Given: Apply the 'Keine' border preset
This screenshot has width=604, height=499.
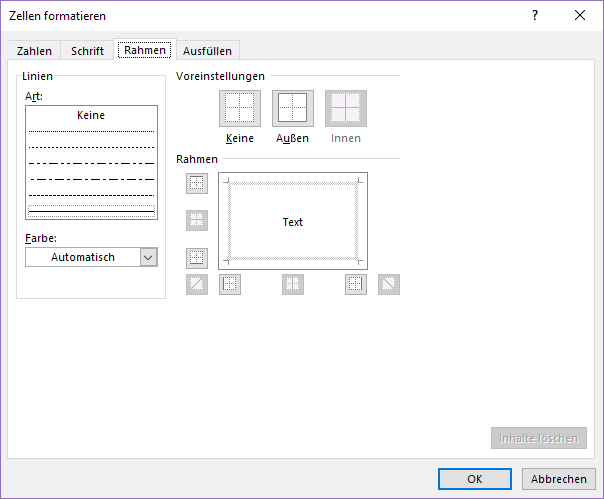Looking at the screenshot, I should tap(240, 108).
